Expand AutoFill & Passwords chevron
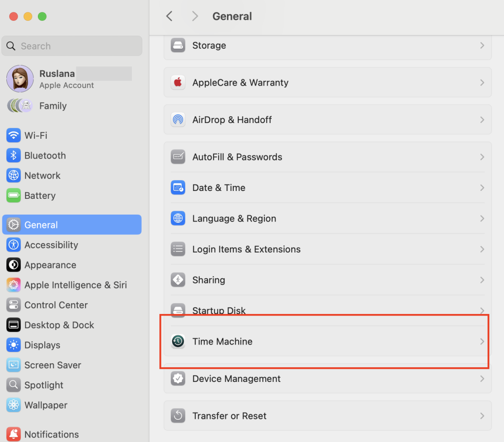The image size is (504, 442). pyautogui.click(x=482, y=157)
